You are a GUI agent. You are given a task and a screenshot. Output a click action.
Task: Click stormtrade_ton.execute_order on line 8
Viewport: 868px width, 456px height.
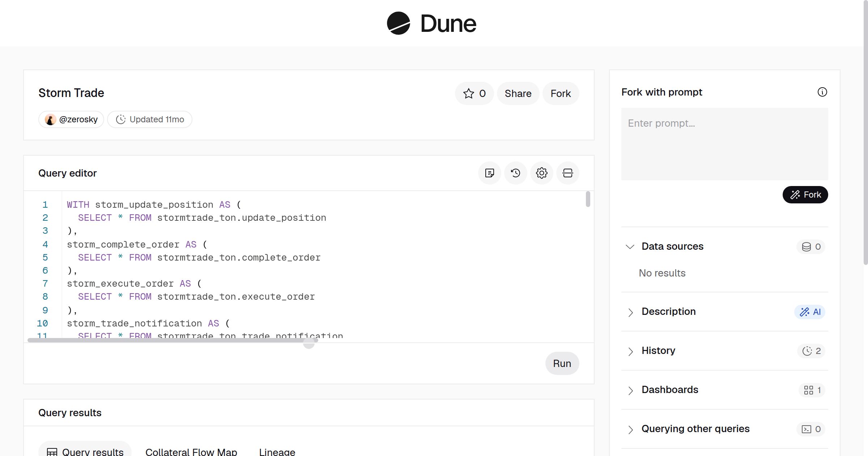[236, 297]
